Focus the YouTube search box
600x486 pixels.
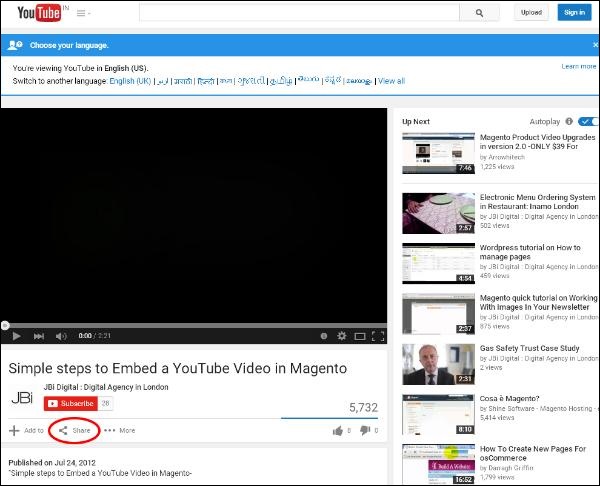point(299,13)
